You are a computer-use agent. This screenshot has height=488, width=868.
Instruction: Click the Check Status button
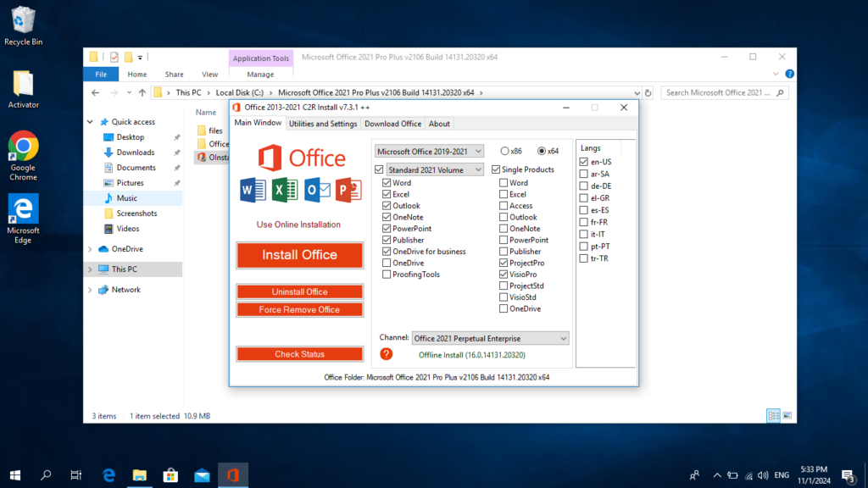click(299, 354)
